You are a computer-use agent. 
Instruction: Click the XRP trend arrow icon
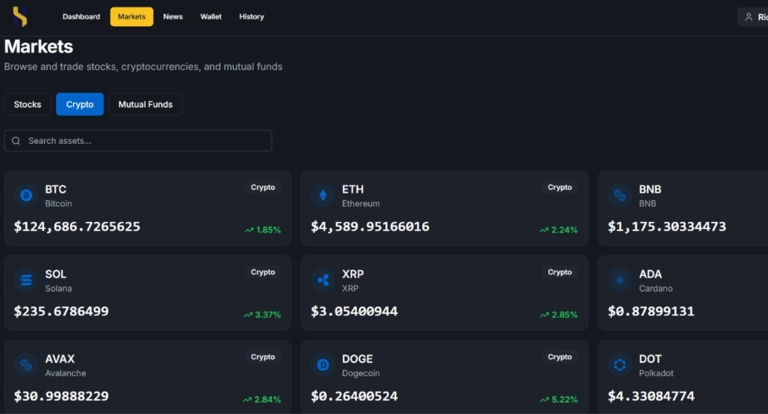coord(544,315)
